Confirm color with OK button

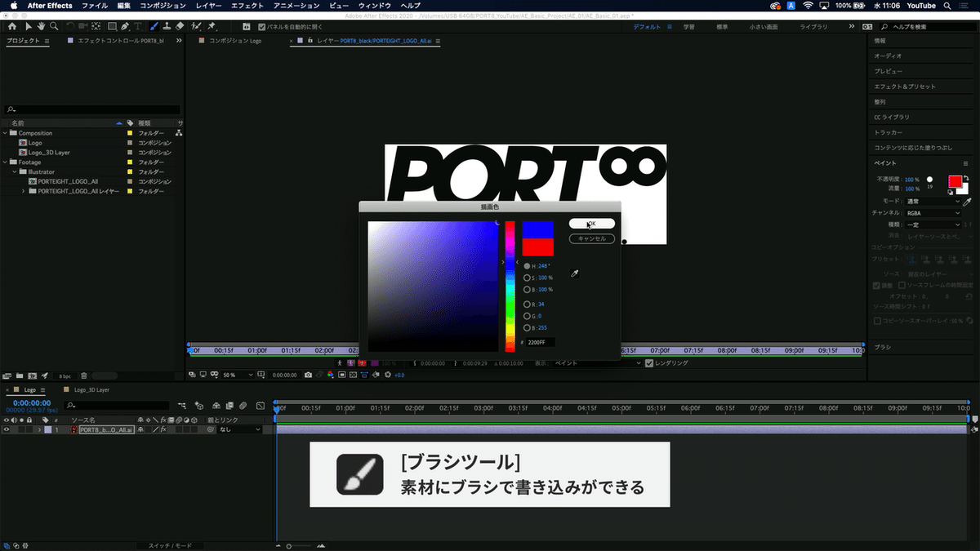click(591, 223)
